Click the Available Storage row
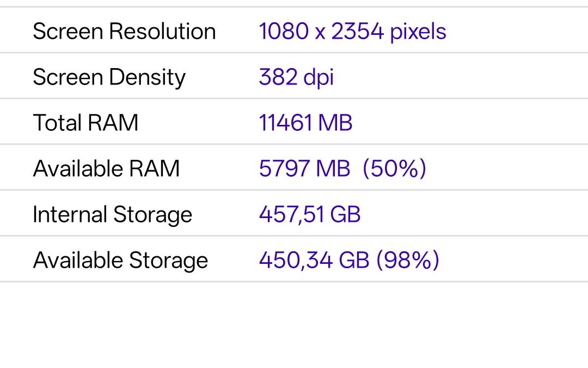This screenshot has width=588, height=368. (x=294, y=260)
